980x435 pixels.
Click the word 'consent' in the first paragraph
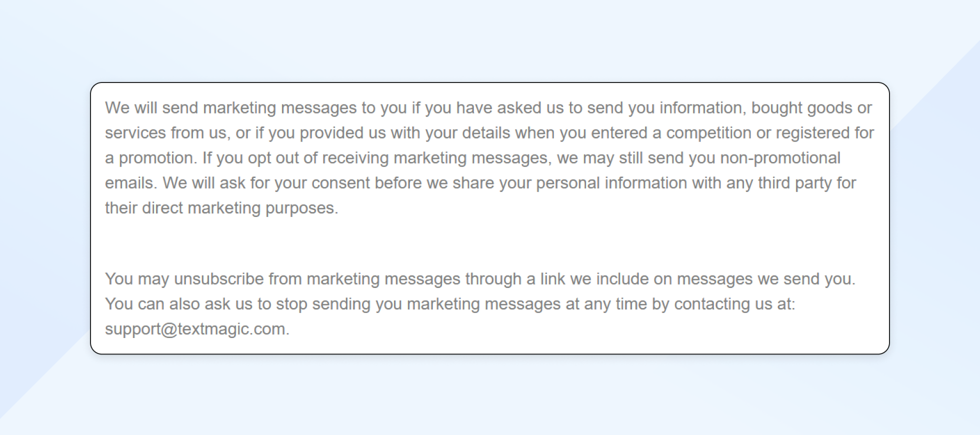pos(340,183)
